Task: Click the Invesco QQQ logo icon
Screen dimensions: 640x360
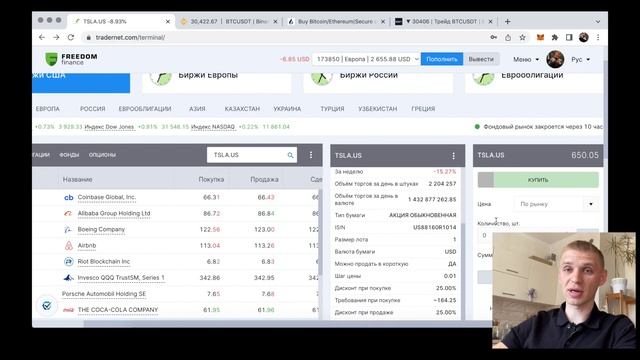Action: click(x=69, y=278)
